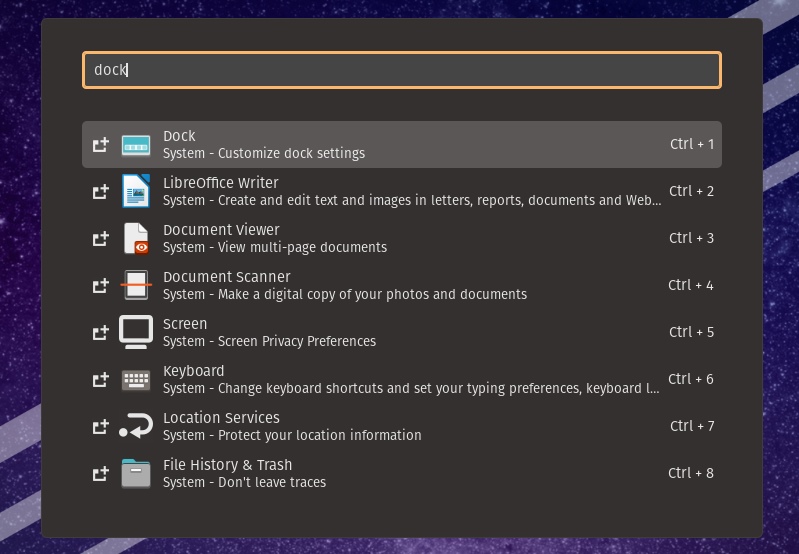Click the LibreOffice Writer app icon

click(x=136, y=191)
